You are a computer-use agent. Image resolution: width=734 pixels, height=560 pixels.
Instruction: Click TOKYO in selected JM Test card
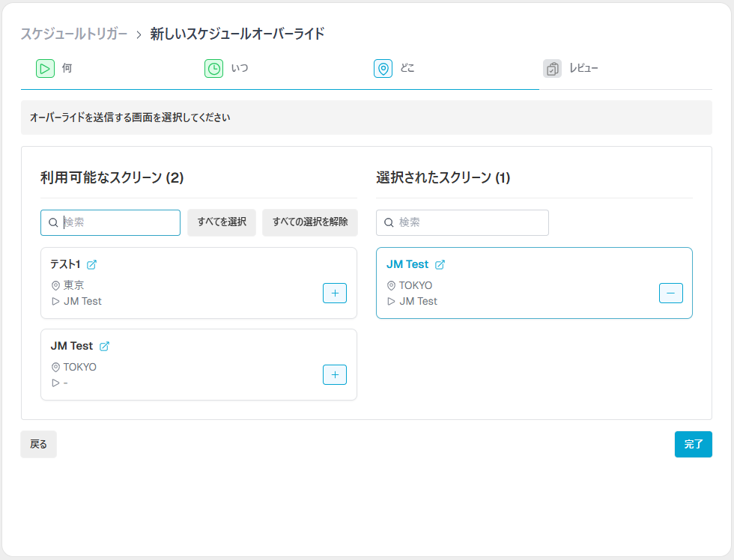(x=416, y=285)
